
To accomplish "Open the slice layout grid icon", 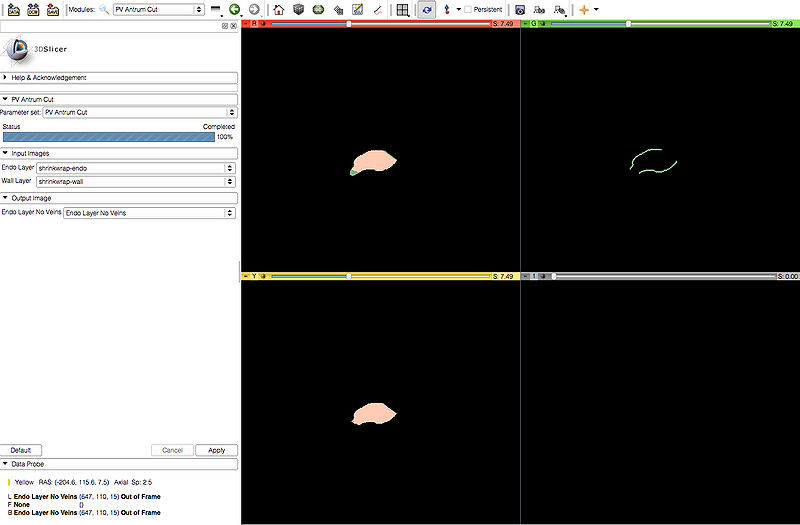I will 402,9.
